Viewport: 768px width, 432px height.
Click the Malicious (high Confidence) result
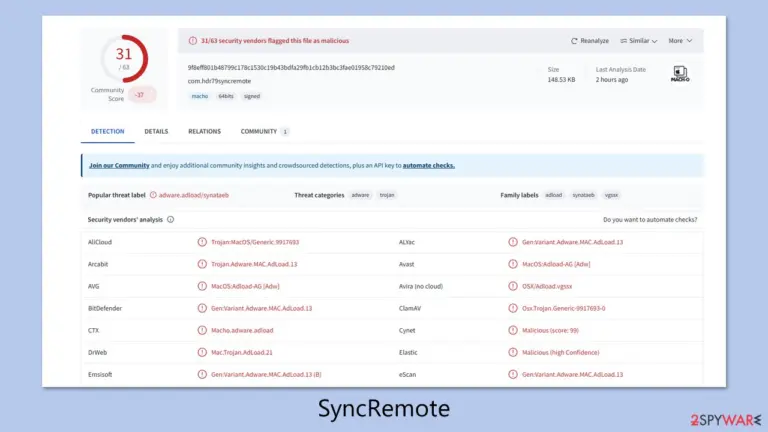(560, 352)
